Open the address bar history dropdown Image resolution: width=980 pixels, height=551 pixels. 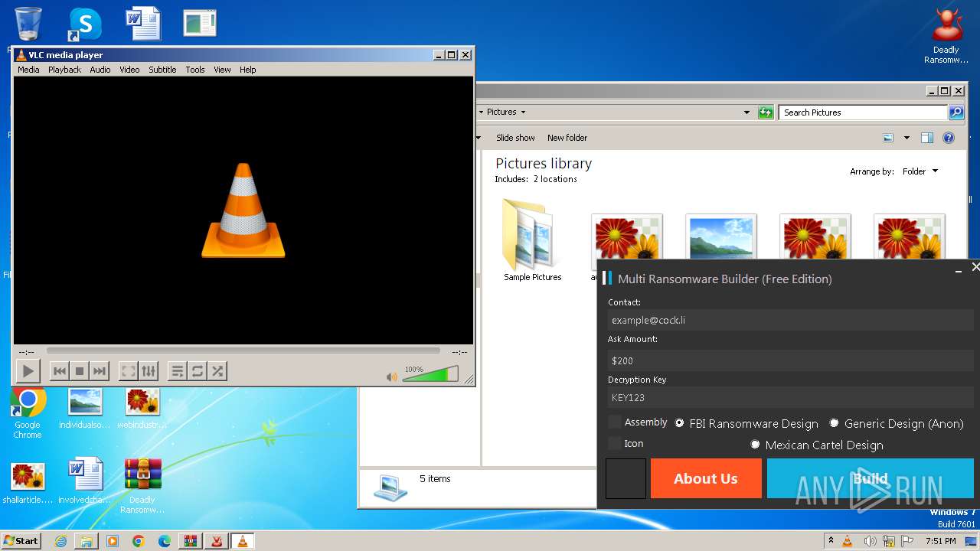[746, 112]
